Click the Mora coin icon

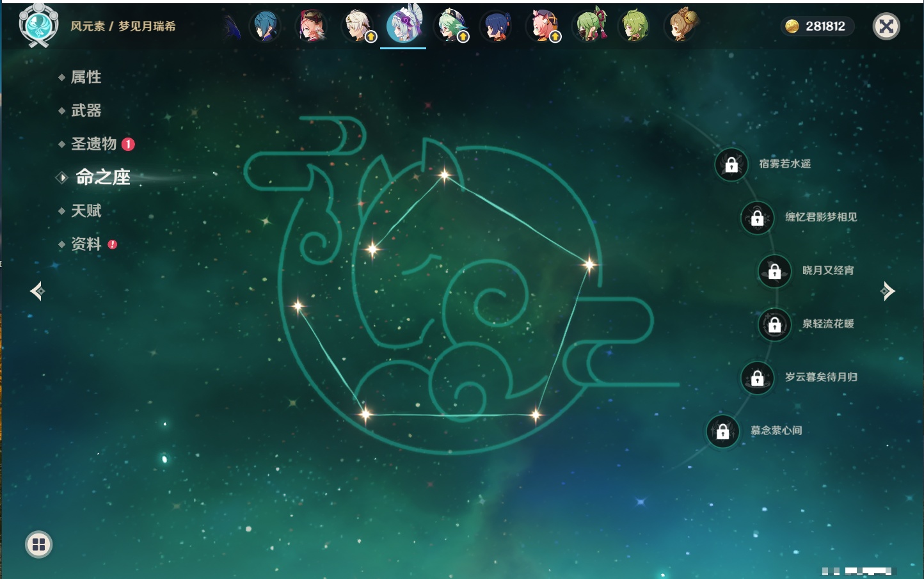click(x=792, y=26)
